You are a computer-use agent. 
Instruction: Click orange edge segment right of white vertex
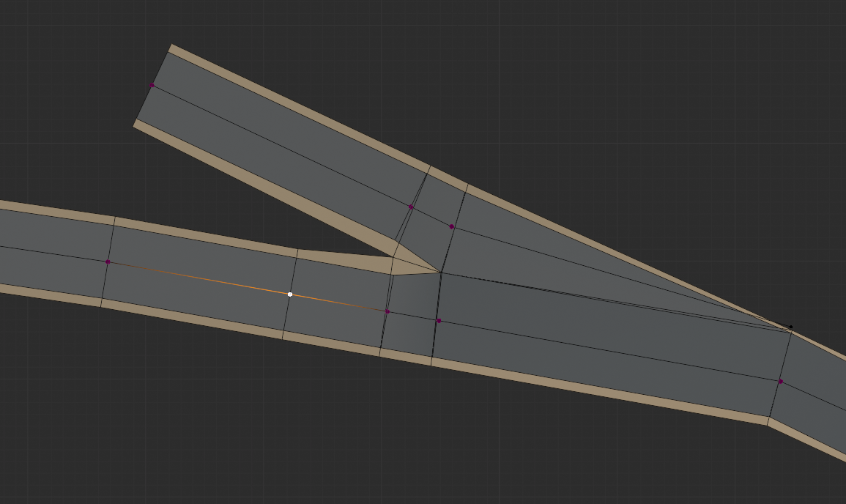coord(338,303)
